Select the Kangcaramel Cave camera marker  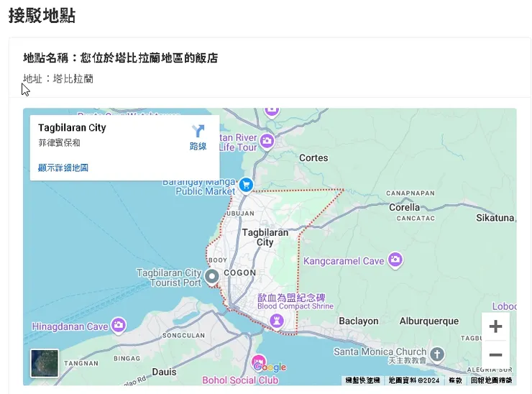(x=395, y=260)
